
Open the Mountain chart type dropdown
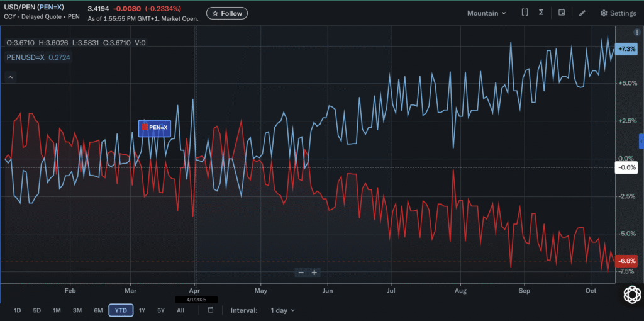486,13
